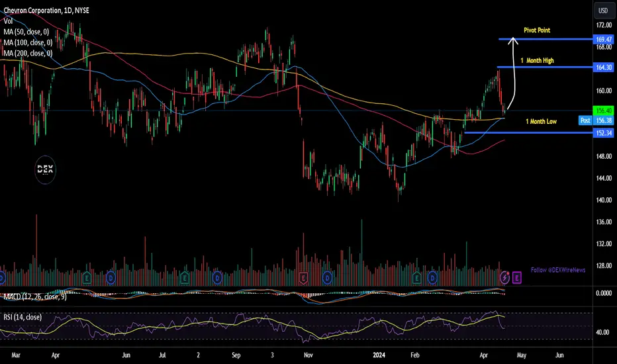Screen dimensions: 617x364
Task: Click the earnings E marker just after Jul
Action: pyautogui.click(x=184, y=278)
